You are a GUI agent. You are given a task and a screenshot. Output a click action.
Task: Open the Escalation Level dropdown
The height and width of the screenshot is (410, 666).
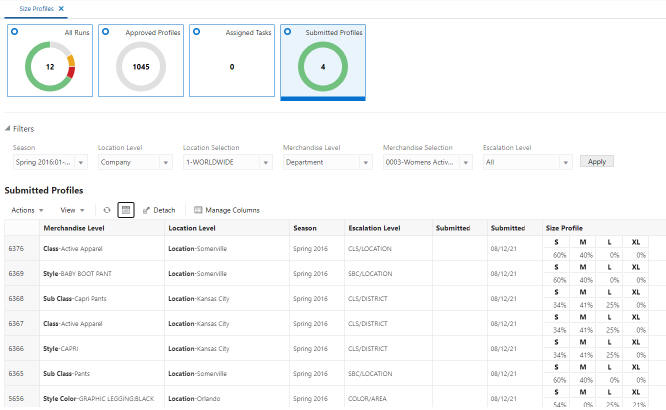click(x=565, y=162)
